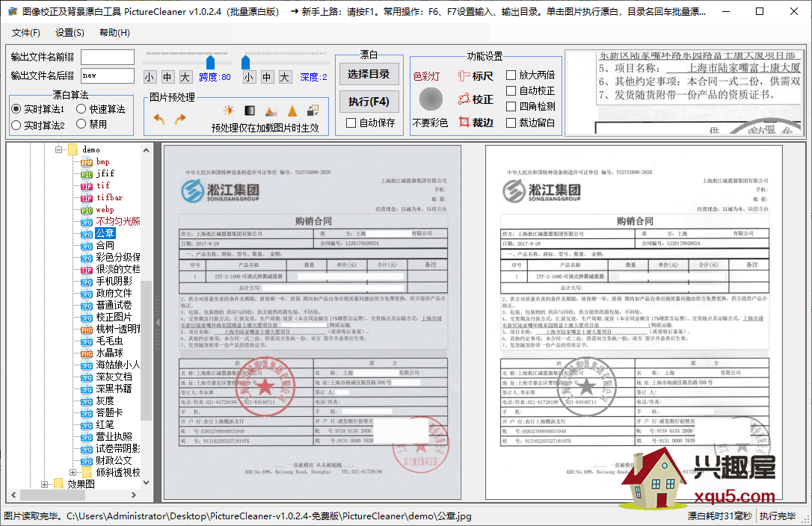812x526 pixels.
Task: Click the magnified preview in top right
Action: [685, 93]
